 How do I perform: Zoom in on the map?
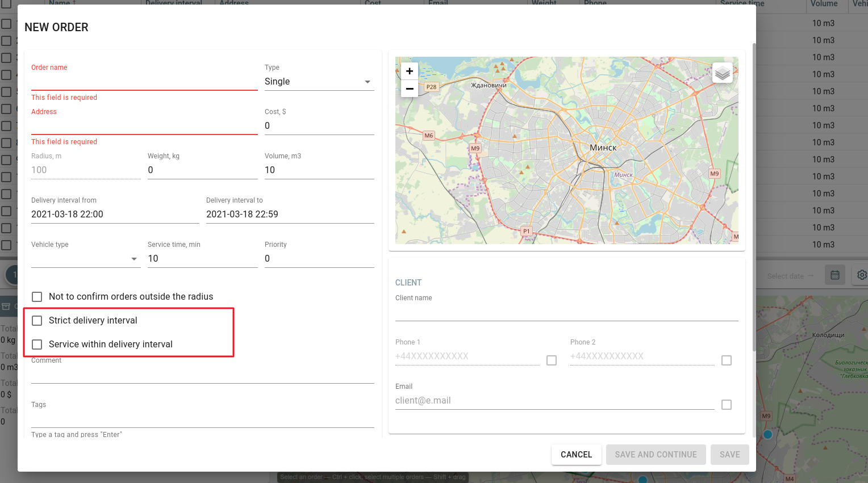point(410,71)
